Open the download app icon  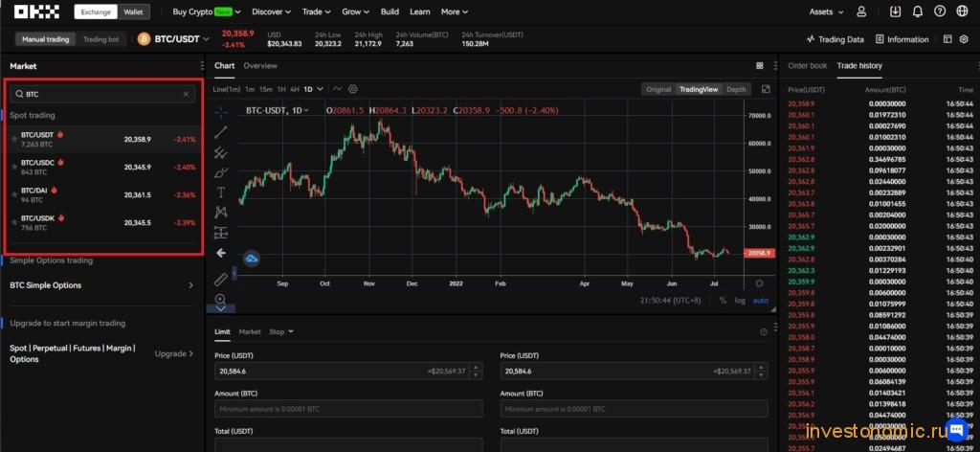pyautogui.click(x=896, y=11)
